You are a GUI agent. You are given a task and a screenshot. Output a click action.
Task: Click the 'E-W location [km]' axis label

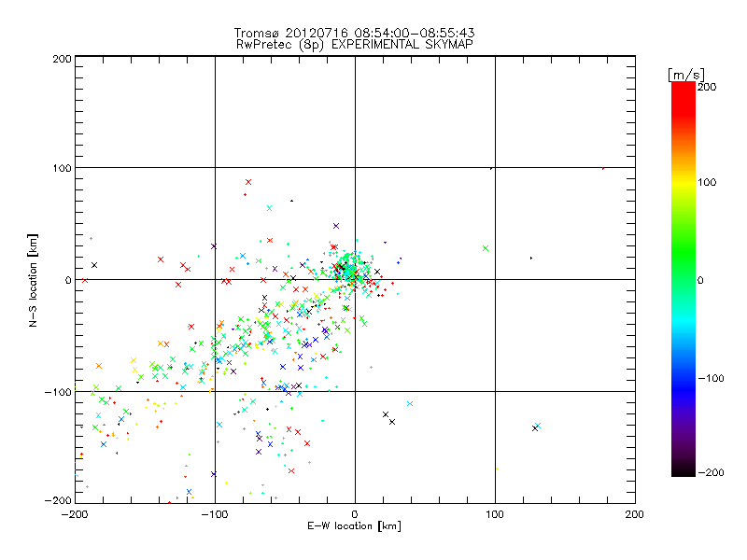(x=354, y=525)
